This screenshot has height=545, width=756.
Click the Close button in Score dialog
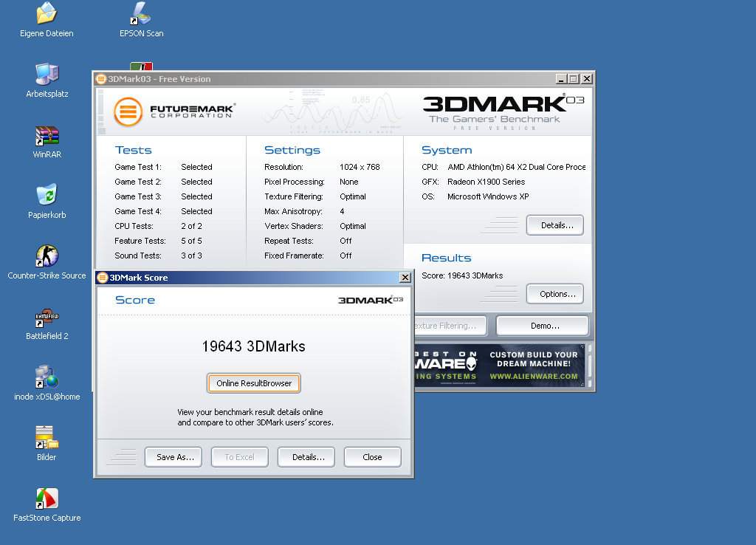(x=372, y=457)
